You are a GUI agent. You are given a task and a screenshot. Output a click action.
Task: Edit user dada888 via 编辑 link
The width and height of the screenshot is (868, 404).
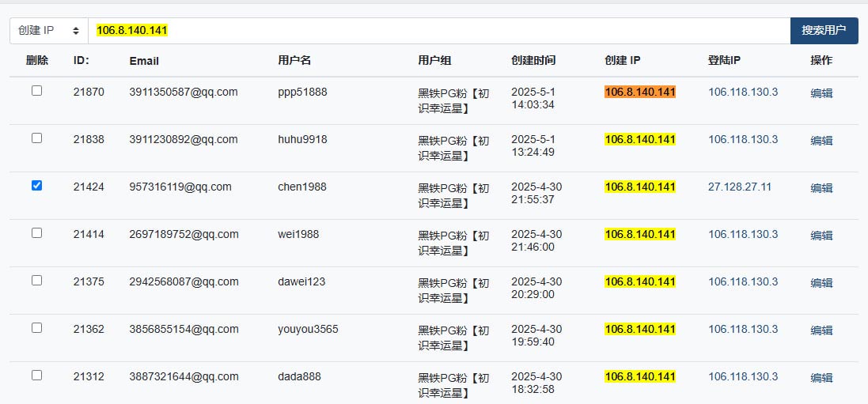[821, 378]
